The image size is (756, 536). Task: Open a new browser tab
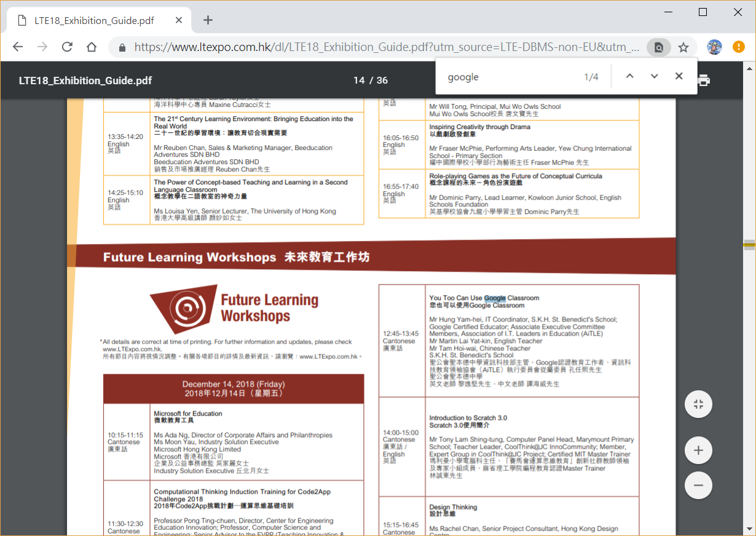208,20
